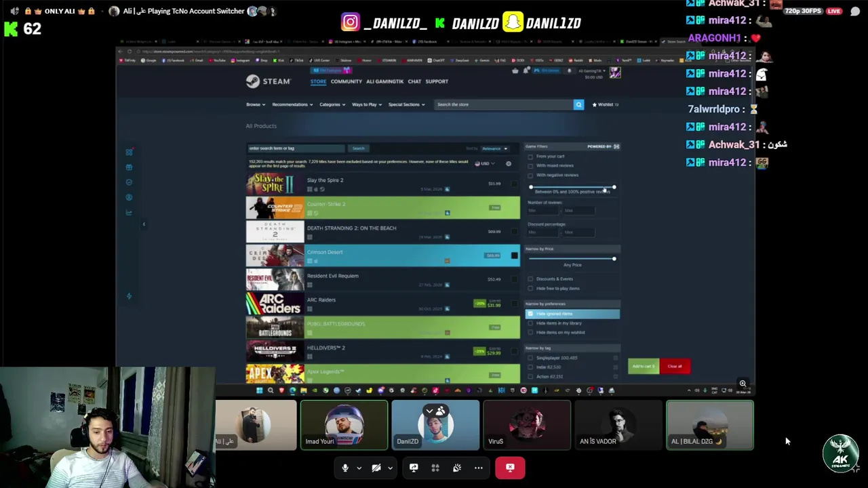868x488 pixels.
Task: Open the activities icon in call bar
Action: pyautogui.click(x=435, y=468)
